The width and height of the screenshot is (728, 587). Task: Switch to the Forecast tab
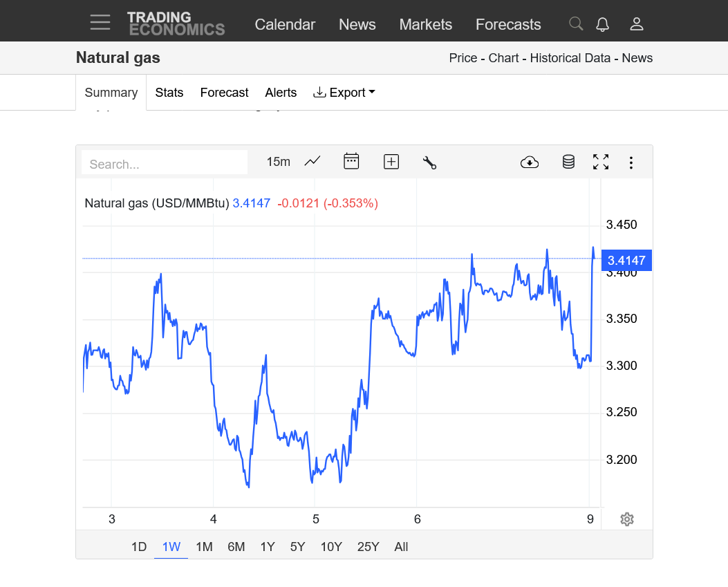pos(224,93)
